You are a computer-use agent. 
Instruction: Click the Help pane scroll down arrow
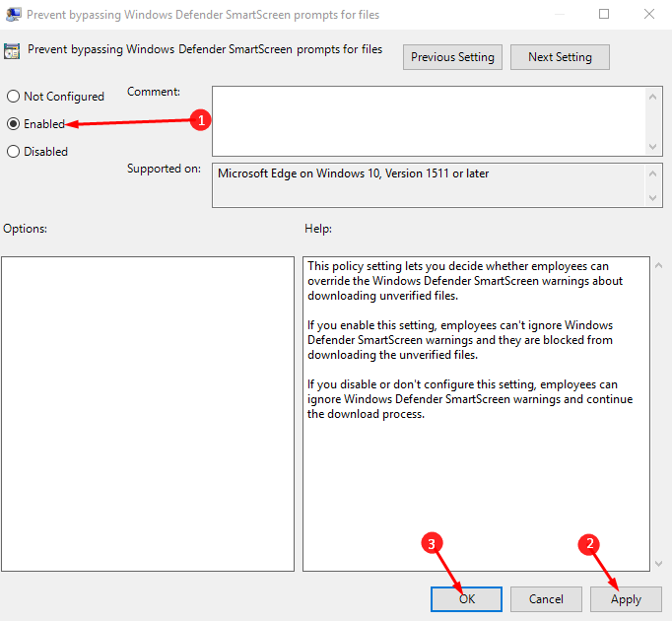click(658, 562)
